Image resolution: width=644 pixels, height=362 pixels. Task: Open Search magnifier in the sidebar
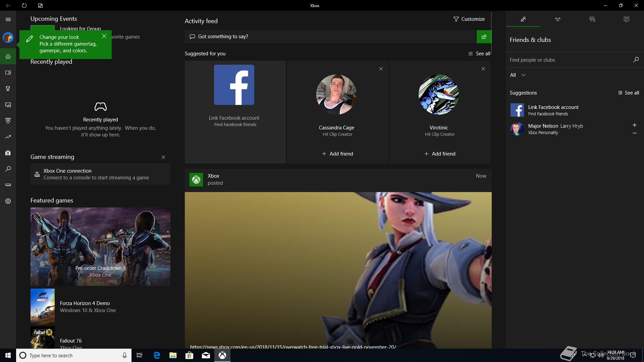tap(8, 169)
